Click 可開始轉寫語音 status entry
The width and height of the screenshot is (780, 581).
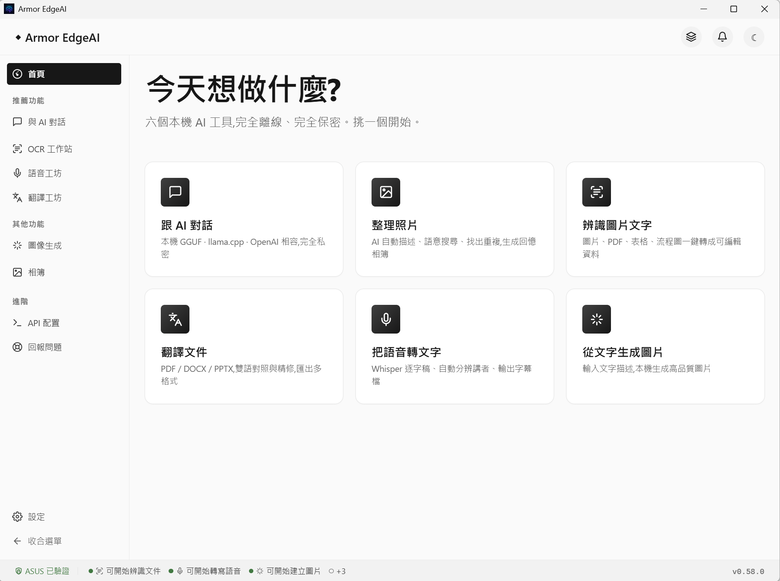(204, 571)
